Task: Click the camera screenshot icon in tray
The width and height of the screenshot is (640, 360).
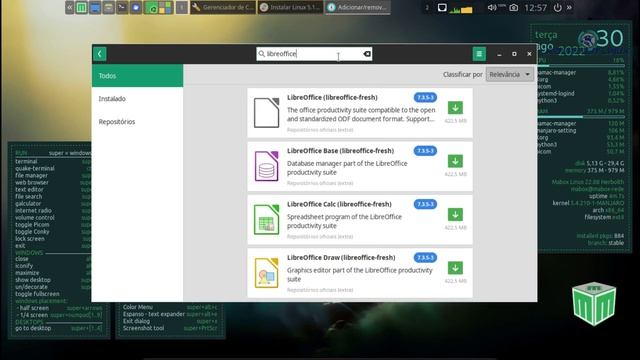Action: (x=514, y=7)
